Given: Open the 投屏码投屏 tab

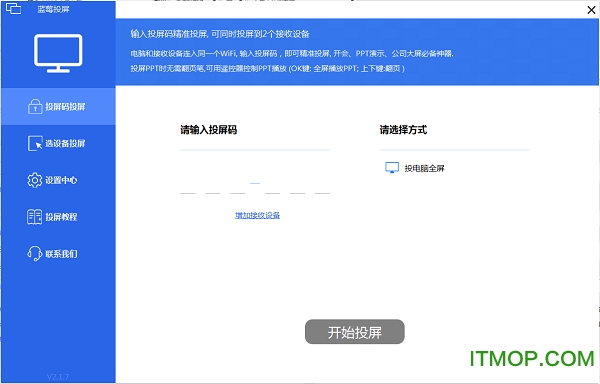Looking at the screenshot, I should click(x=58, y=106).
